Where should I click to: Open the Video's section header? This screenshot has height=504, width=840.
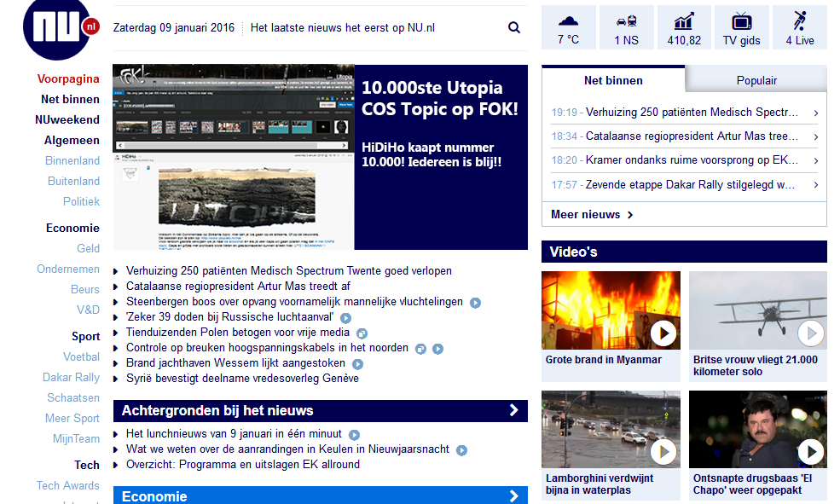tap(684, 252)
